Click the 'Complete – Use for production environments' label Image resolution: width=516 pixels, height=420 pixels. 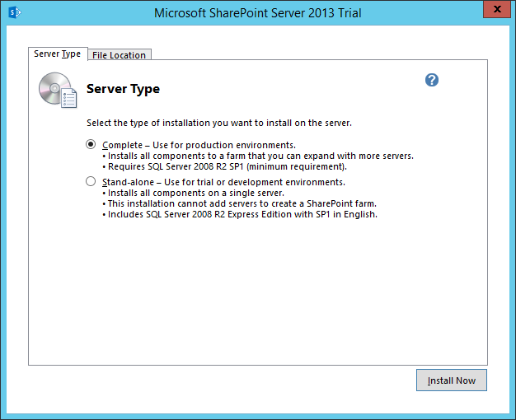click(x=199, y=145)
